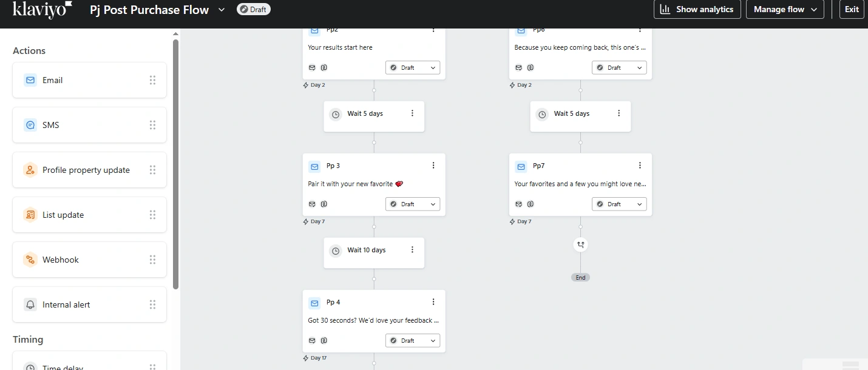Image resolution: width=868 pixels, height=370 pixels.
Task: Click the branch merge icon below Pp7
Action: [x=580, y=244]
